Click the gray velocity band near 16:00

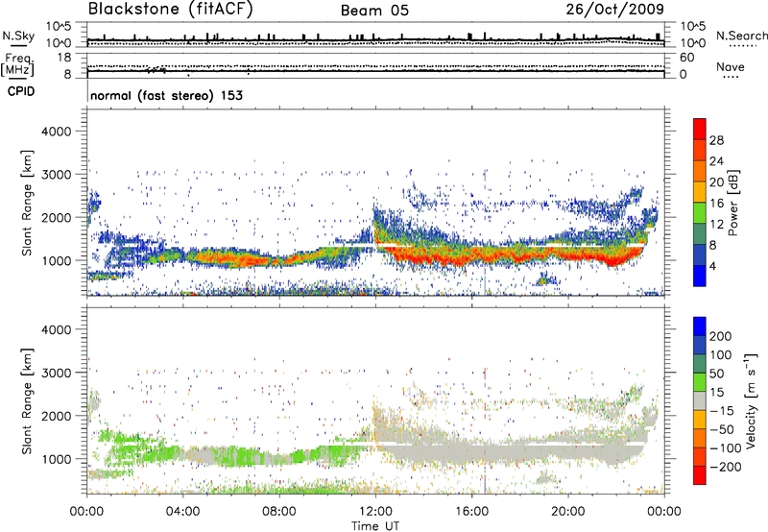point(471,451)
